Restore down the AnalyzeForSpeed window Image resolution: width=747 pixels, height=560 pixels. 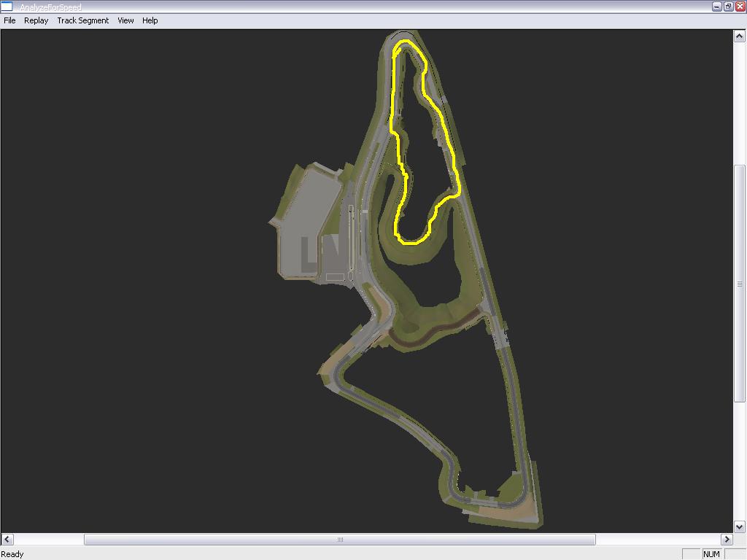(729, 6)
